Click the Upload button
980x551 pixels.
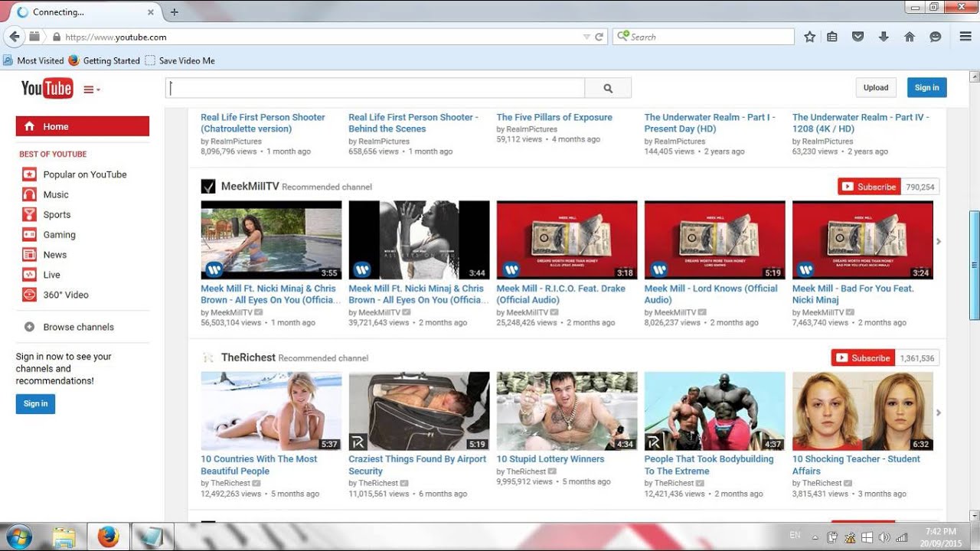[x=876, y=87]
